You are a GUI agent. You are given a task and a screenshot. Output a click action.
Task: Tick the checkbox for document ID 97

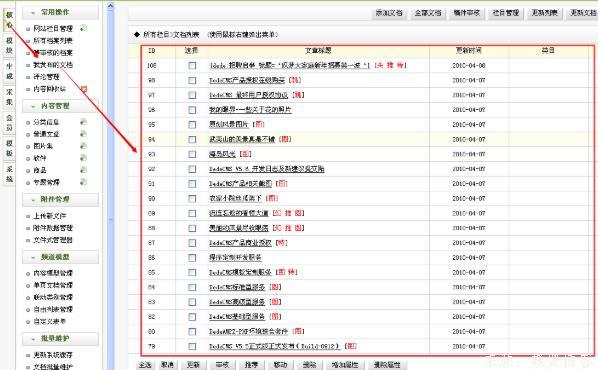(192, 95)
